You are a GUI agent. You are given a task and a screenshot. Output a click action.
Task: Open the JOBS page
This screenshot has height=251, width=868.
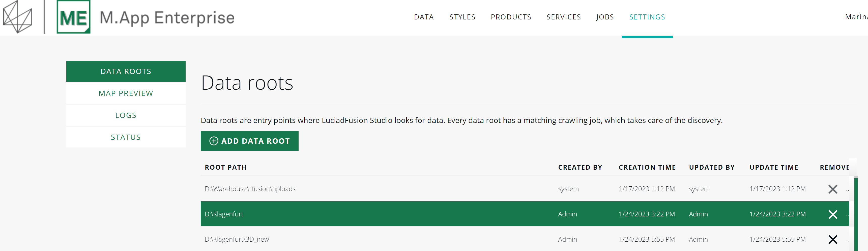tap(604, 17)
